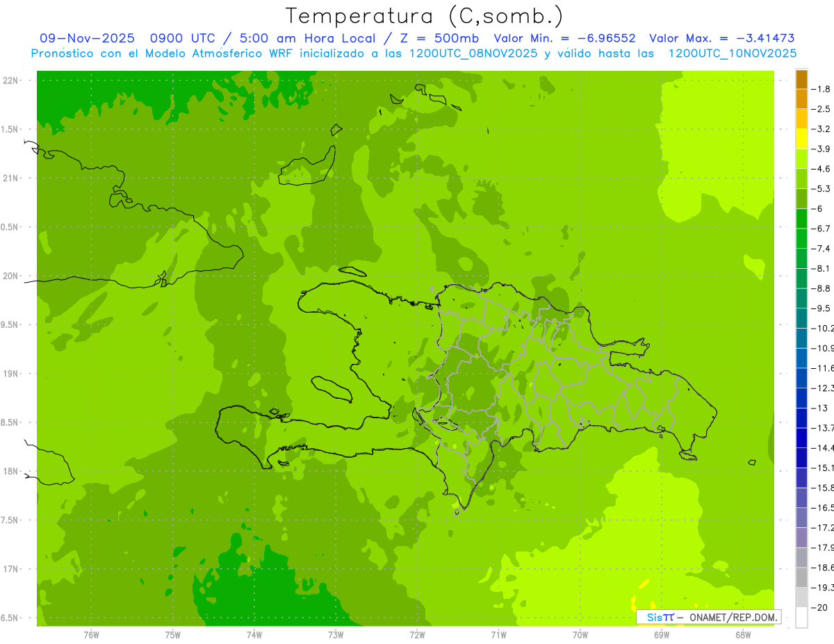
Task: Click the teal swatch between -9.5 and -10.2
Action: pyautogui.click(x=801, y=318)
